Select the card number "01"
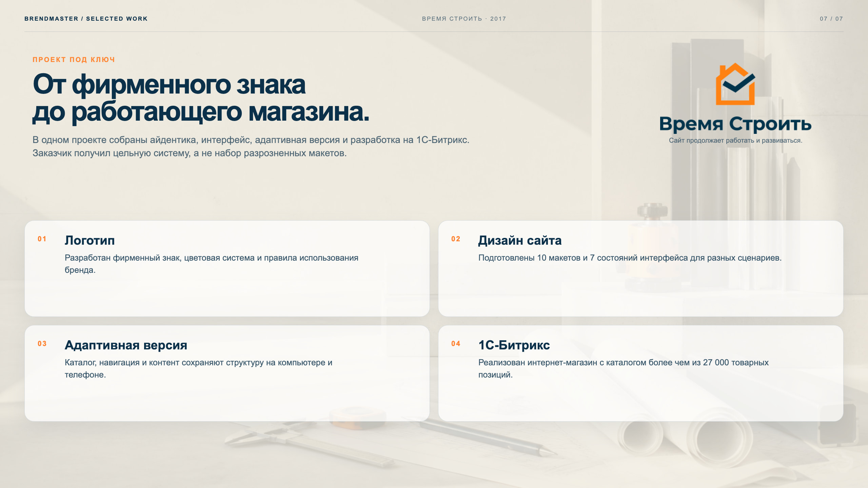 (x=42, y=239)
